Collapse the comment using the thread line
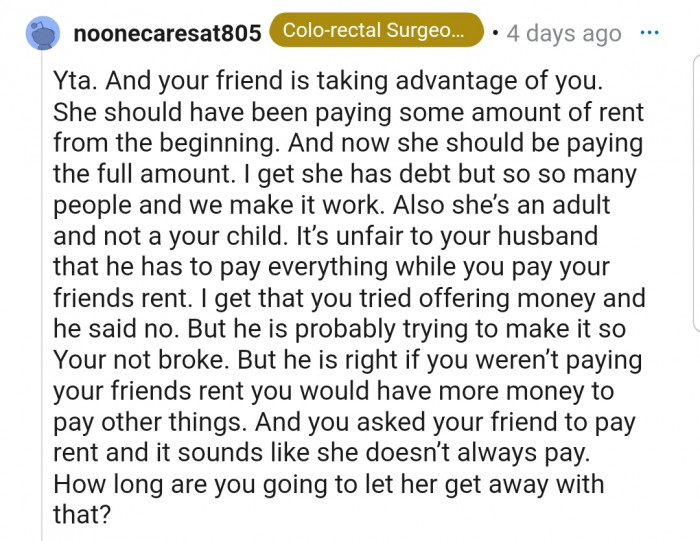This screenshot has height=541, width=700. tap(42, 300)
